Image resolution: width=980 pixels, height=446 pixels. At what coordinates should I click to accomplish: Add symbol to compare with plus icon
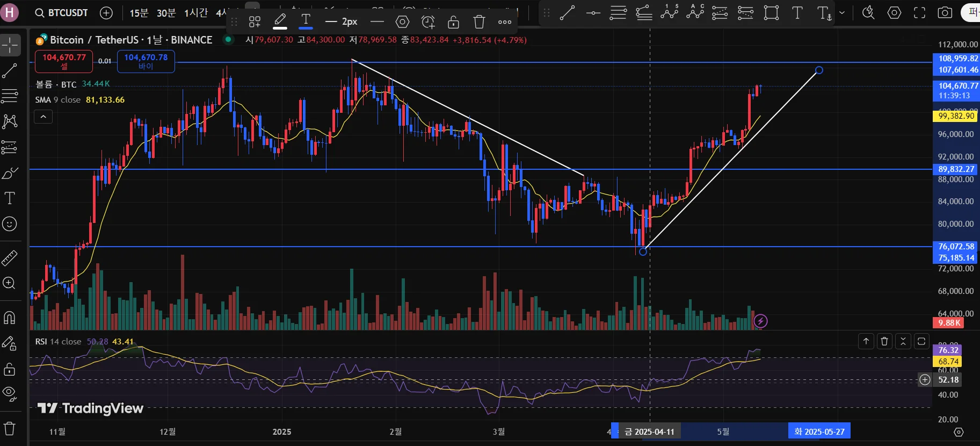pos(106,13)
